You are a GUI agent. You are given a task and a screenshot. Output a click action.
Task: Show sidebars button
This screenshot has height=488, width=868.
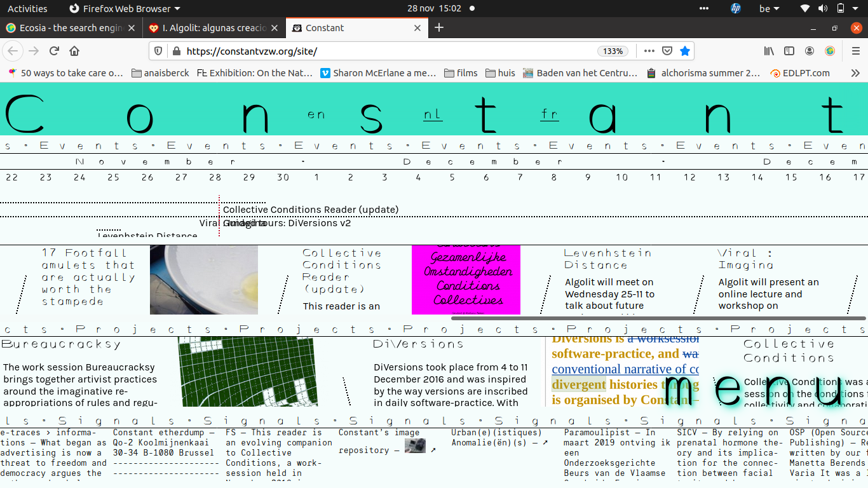click(789, 51)
